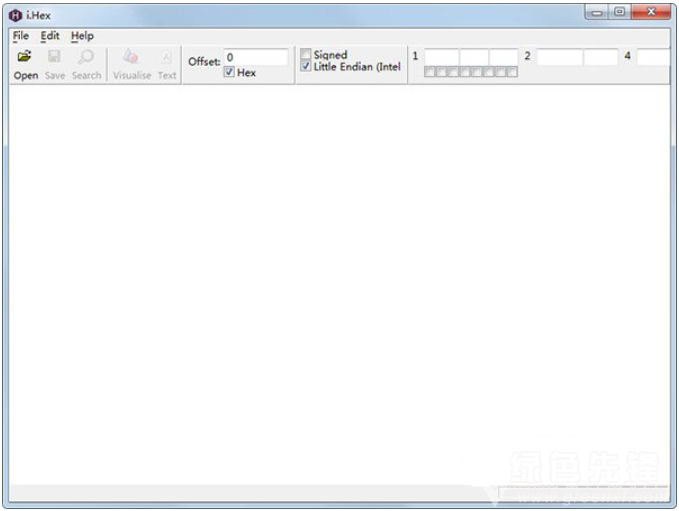Uncheck the Little Endian (Intel) checkbox

coord(306,66)
